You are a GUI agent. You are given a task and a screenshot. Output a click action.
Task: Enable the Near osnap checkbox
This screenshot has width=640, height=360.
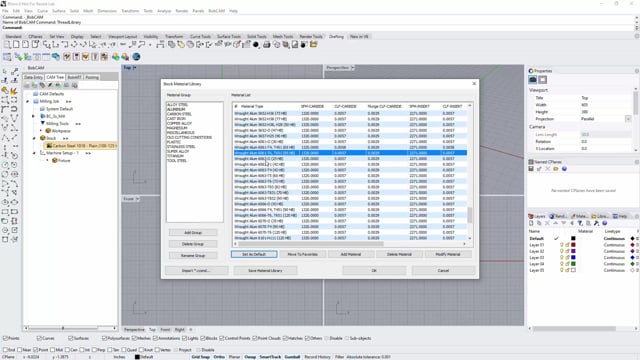[x=20, y=350]
